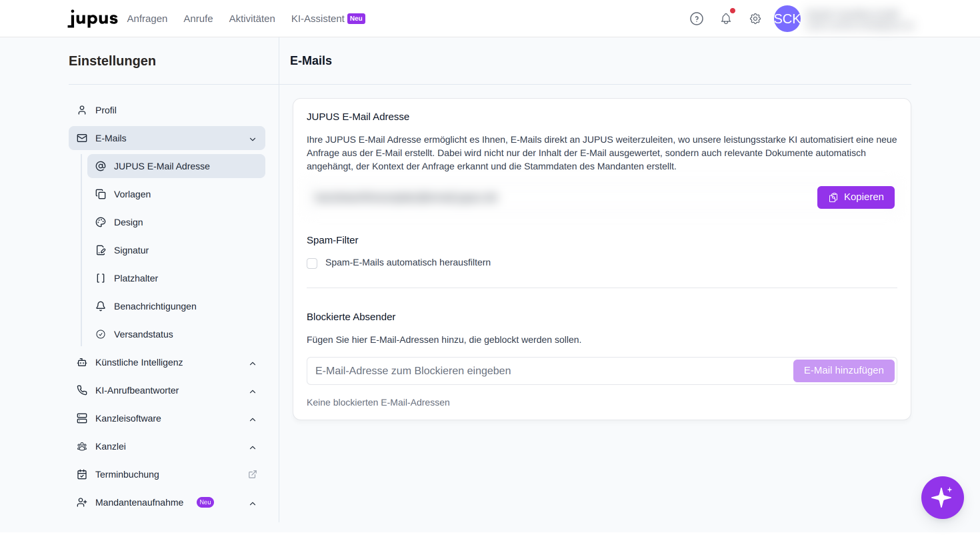Click the Mandantenaufnahme user-plus icon
The width and height of the screenshot is (980, 535).
point(82,502)
